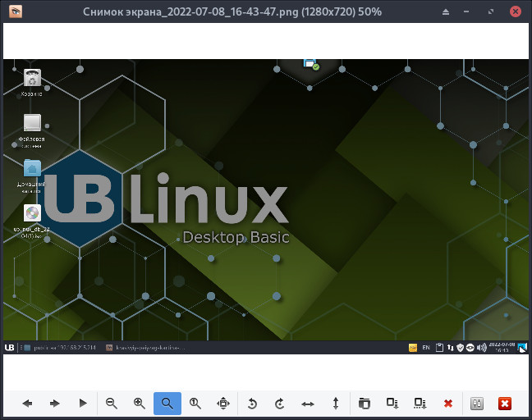Delete the current image file

click(x=448, y=404)
